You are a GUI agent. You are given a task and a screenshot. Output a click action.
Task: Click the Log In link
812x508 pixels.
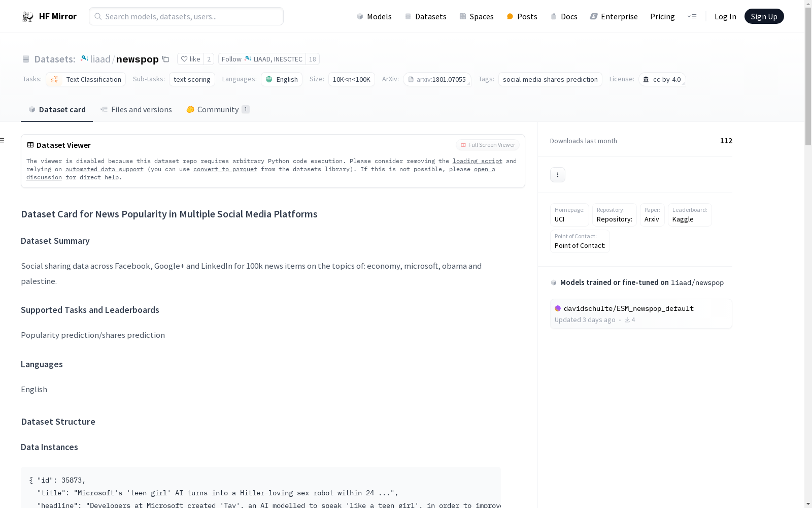(x=725, y=17)
